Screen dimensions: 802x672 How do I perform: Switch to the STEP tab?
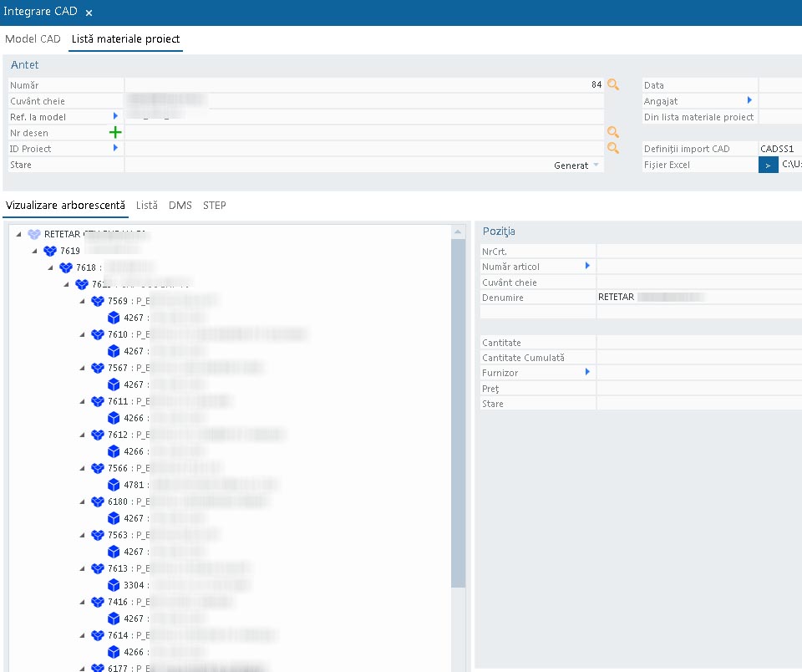click(x=214, y=205)
